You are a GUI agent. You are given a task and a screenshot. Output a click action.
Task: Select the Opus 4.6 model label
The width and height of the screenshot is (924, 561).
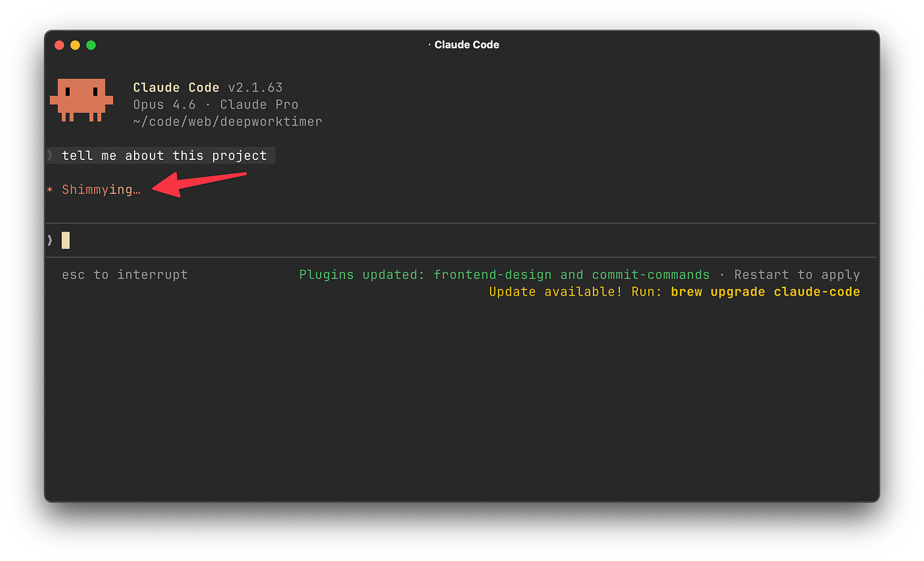[164, 104]
